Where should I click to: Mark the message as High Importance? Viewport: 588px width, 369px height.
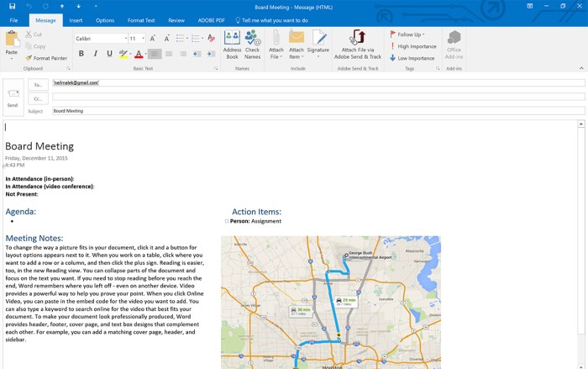(412, 46)
